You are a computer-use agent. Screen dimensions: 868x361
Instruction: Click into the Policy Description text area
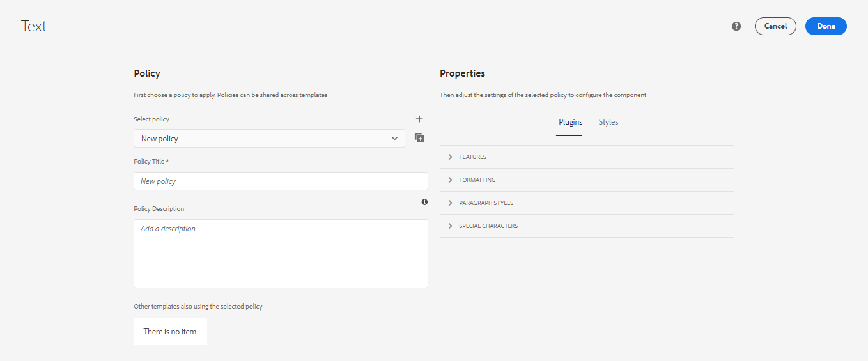click(x=281, y=254)
